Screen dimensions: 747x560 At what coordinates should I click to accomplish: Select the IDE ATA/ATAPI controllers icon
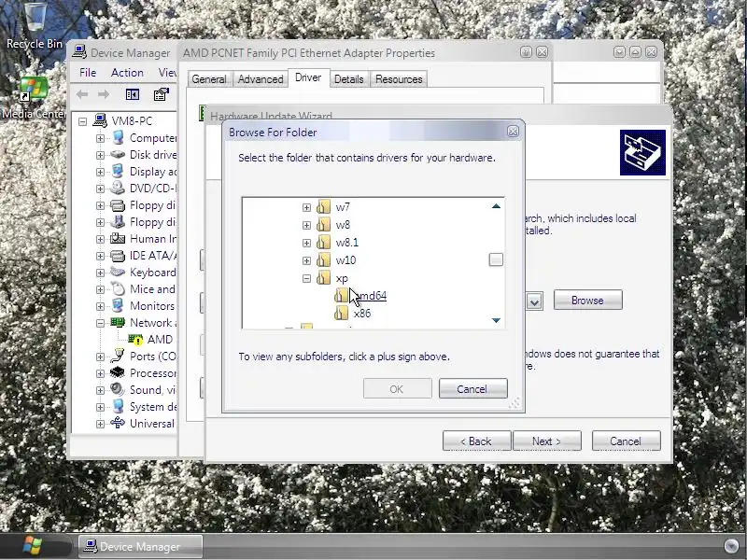tap(118, 256)
